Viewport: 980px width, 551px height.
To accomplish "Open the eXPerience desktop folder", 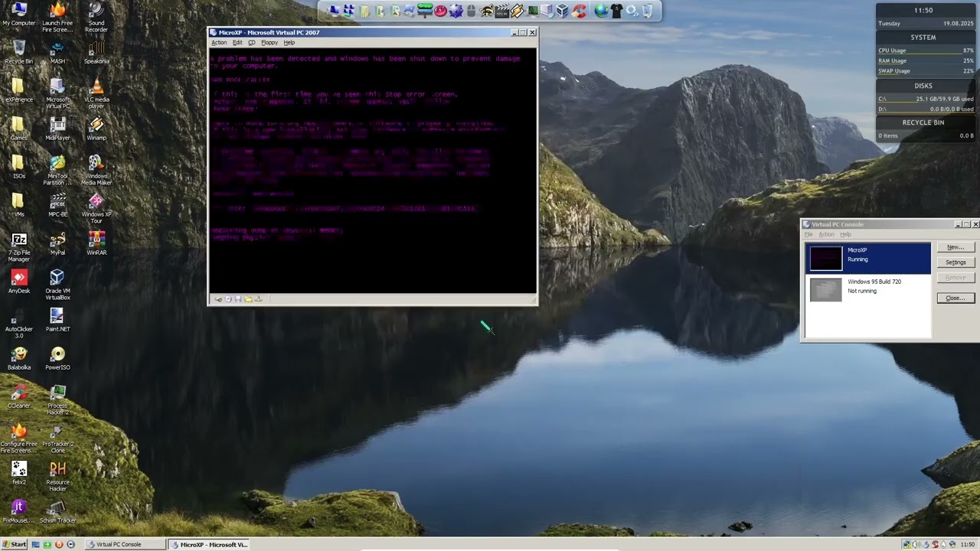I will tap(19, 91).
